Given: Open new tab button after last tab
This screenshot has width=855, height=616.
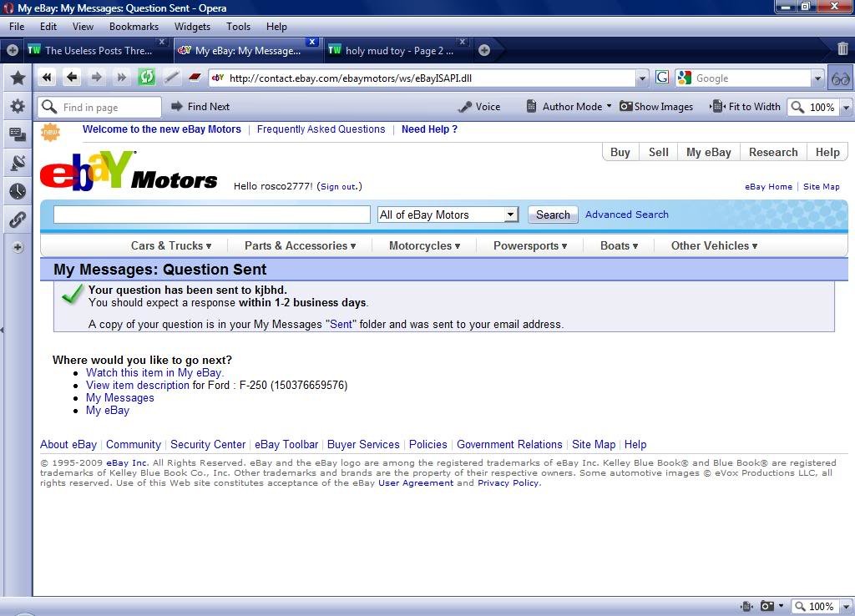Looking at the screenshot, I should click(483, 50).
